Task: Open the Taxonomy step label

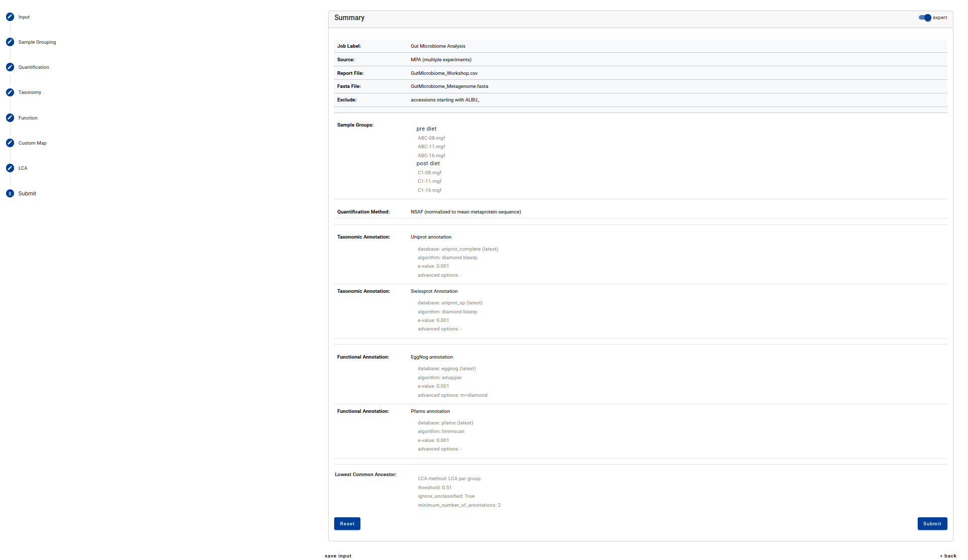Action: (x=30, y=92)
